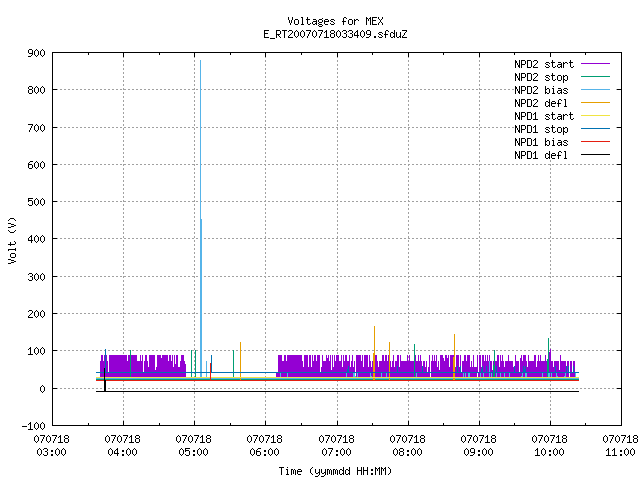Click the x-axis tick label 070718 11:00
The width and height of the screenshot is (640, 480).
tap(620, 446)
